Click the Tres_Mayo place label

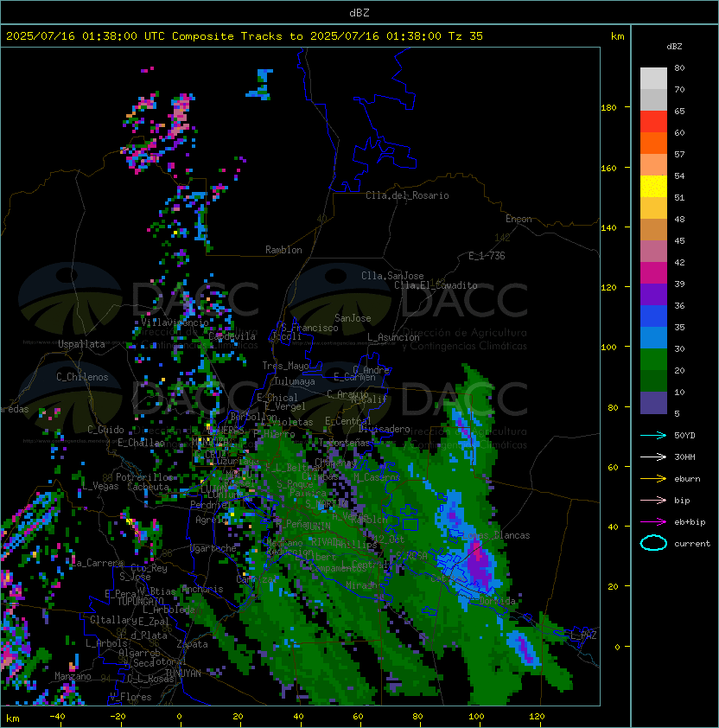coord(285,366)
